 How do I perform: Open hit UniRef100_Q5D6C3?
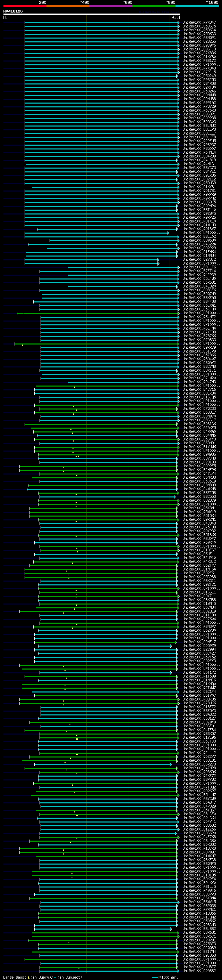[x=199, y=34]
